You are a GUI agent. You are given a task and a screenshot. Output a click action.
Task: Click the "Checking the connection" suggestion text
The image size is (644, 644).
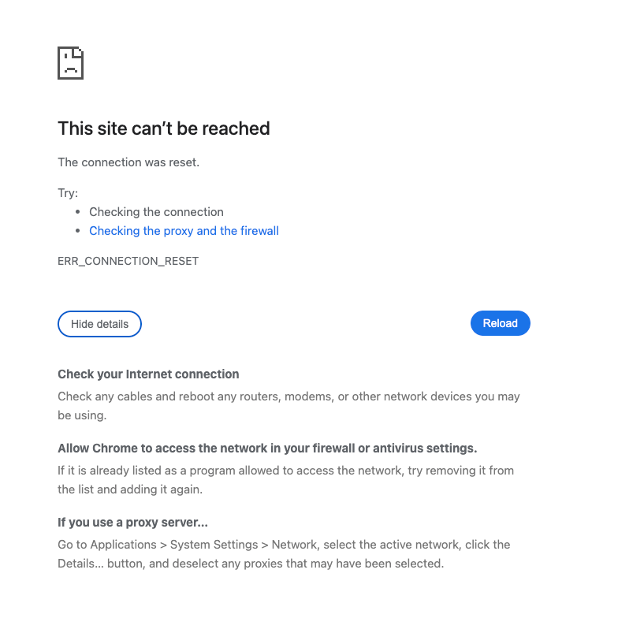tap(156, 212)
